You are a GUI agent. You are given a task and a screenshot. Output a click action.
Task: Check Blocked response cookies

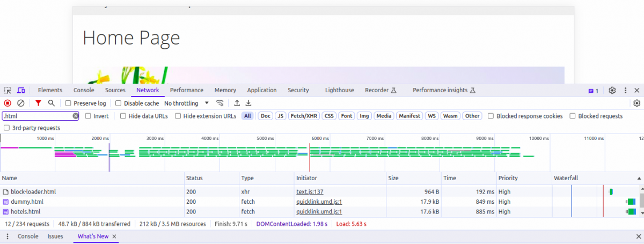[x=491, y=116]
